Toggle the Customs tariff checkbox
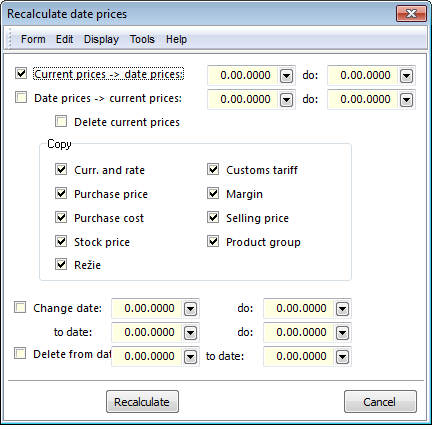 (x=213, y=170)
